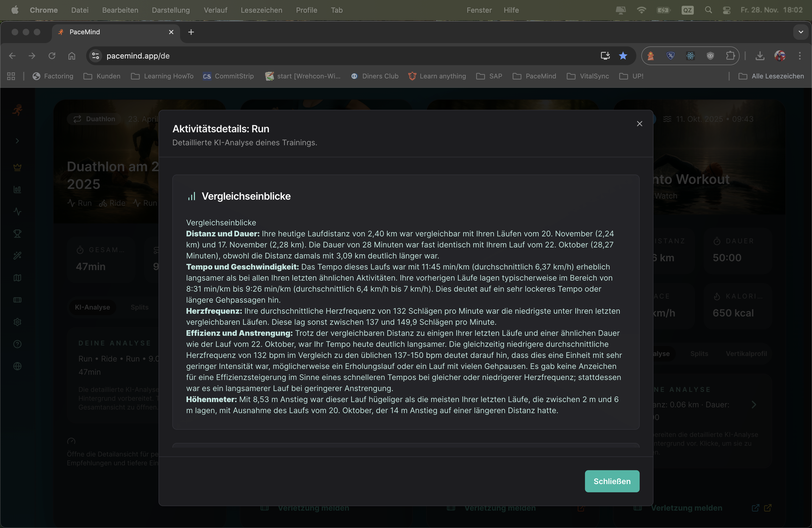Toggle the bookmark star in address bar
Viewport: 812px width, 528px height.
[x=623, y=56]
